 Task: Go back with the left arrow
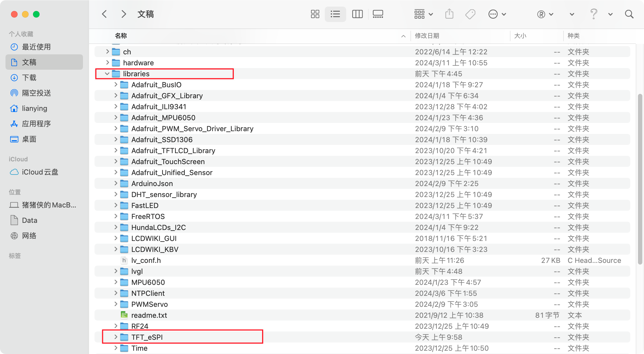click(104, 14)
